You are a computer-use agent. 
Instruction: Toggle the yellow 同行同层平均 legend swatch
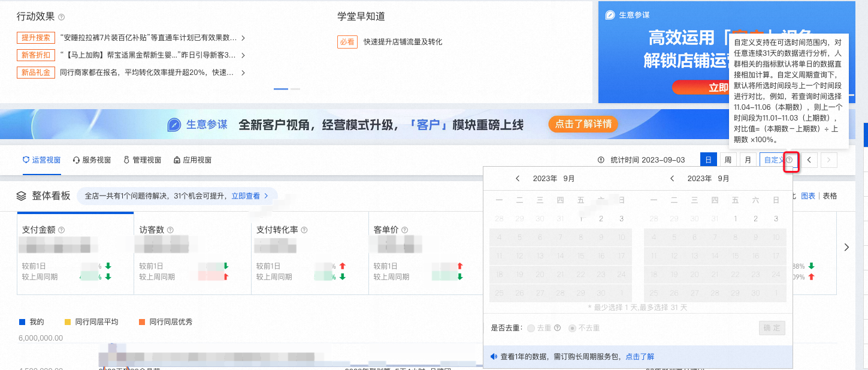tap(68, 322)
